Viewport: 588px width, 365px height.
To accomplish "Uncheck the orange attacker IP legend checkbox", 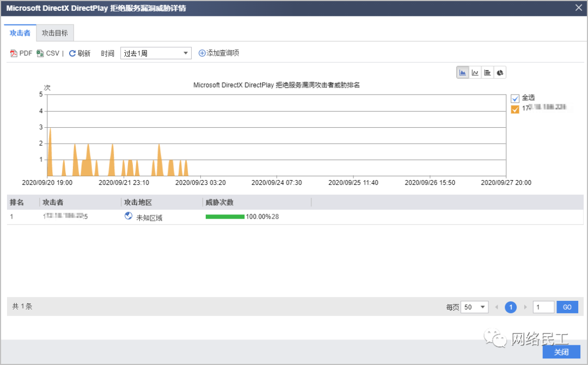I will coord(515,109).
